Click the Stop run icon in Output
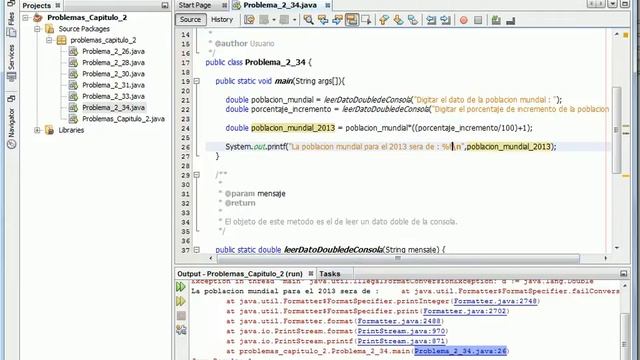The width and height of the screenshot is (640, 360). coord(181,316)
